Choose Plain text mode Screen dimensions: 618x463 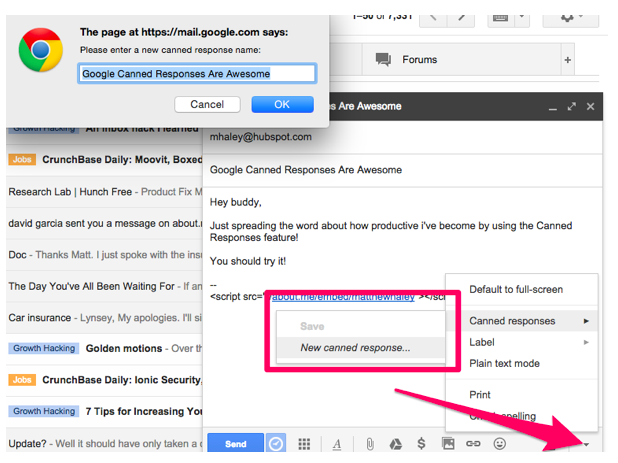pos(521,363)
